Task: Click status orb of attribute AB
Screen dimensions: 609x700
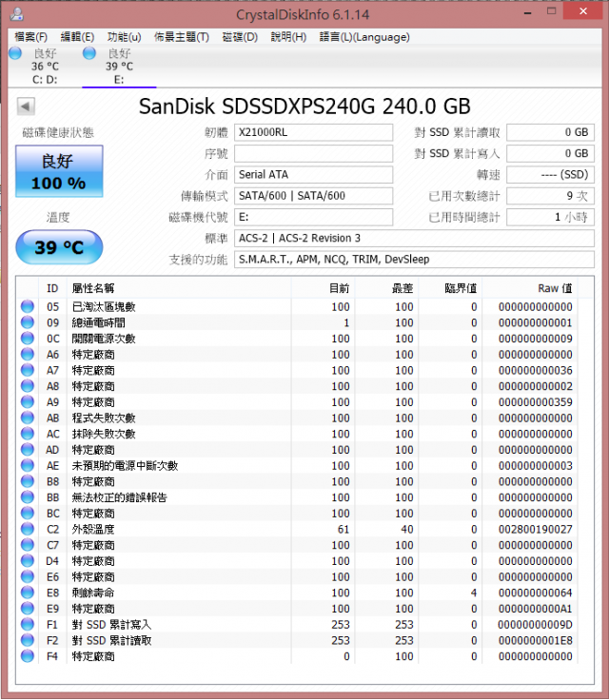Action: [28, 418]
